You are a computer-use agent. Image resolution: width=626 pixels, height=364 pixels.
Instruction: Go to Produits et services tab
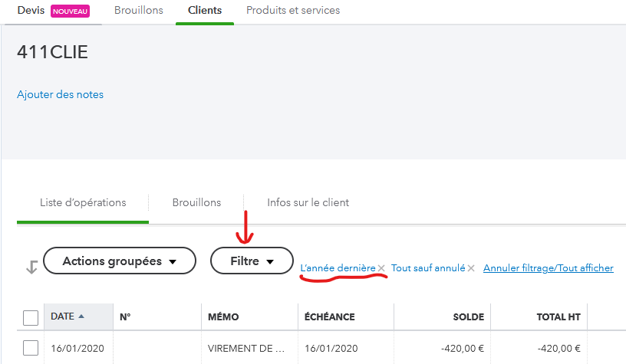[292, 11]
